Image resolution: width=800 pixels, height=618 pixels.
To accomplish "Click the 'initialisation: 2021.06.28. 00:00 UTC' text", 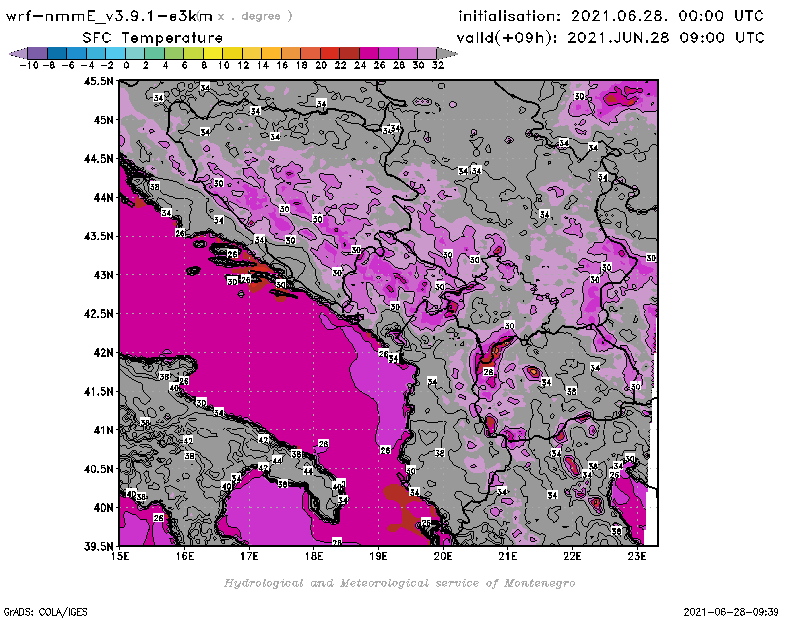I will [x=611, y=16].
